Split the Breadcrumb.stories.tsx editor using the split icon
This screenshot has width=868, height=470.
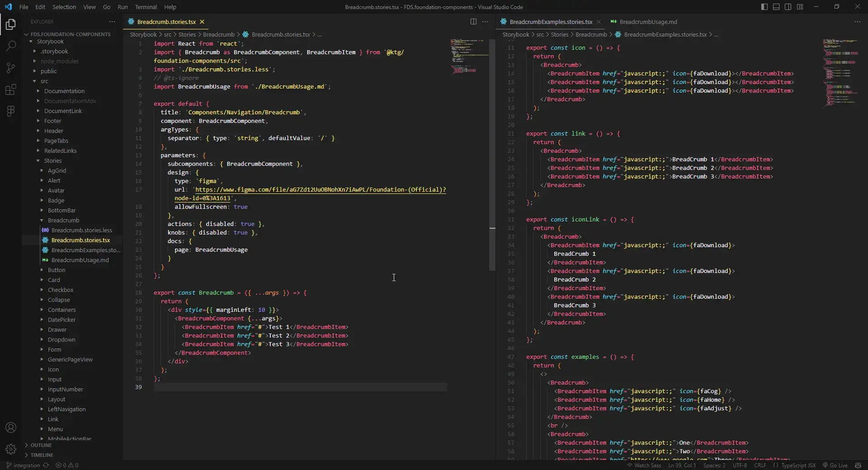click(x=474, y=21)
